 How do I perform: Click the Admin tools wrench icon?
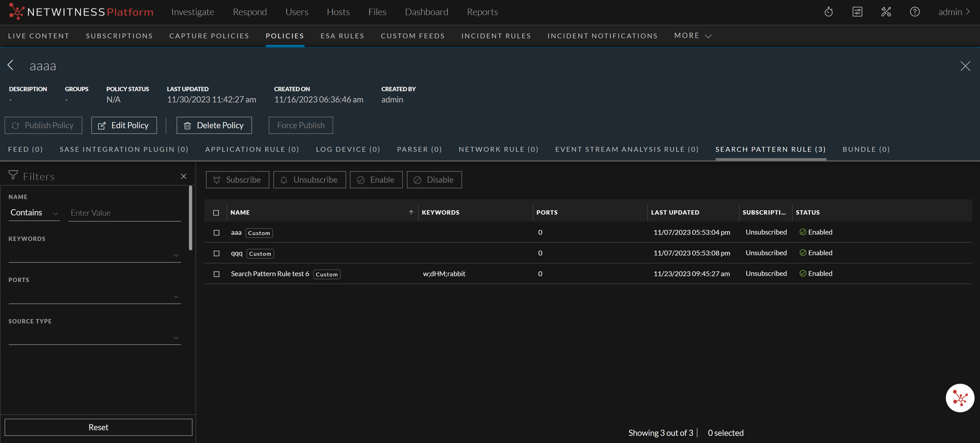tap(886, 12)
